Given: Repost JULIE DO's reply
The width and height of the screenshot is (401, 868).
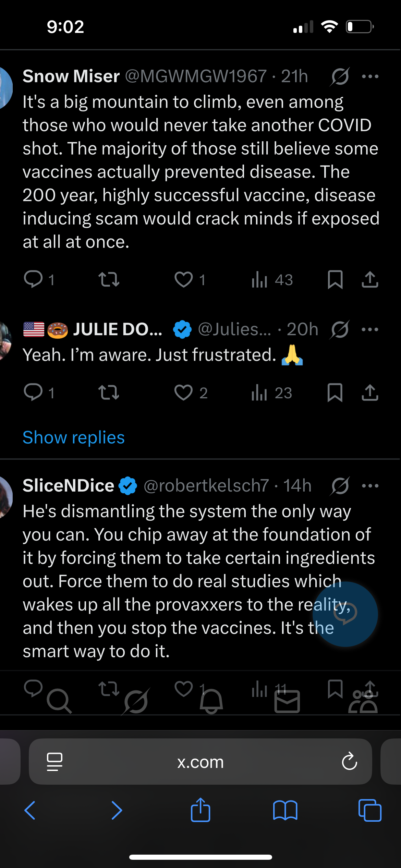Looking at the screenshot, I should pos(109,393).
